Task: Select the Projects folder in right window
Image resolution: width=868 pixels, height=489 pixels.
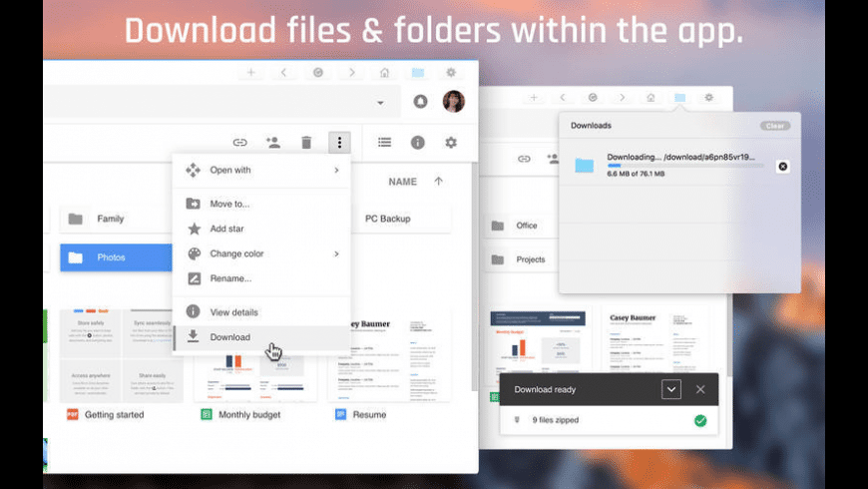Action: 522,259
